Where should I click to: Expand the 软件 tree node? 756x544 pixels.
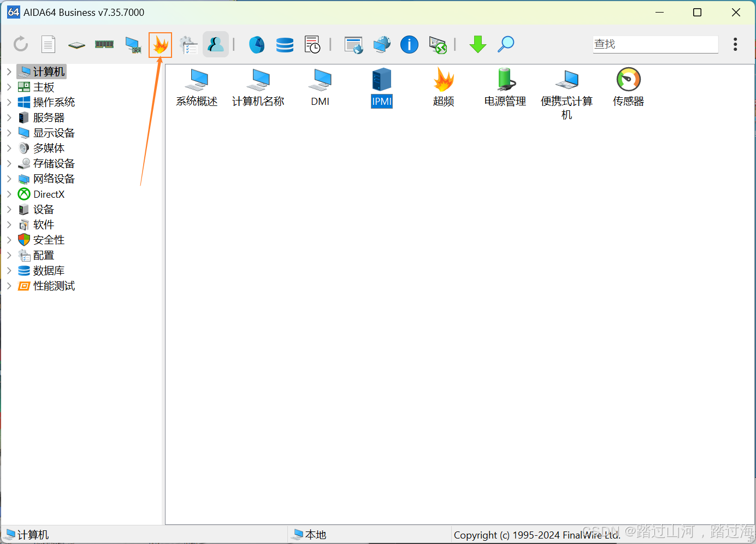pos(9,224)
